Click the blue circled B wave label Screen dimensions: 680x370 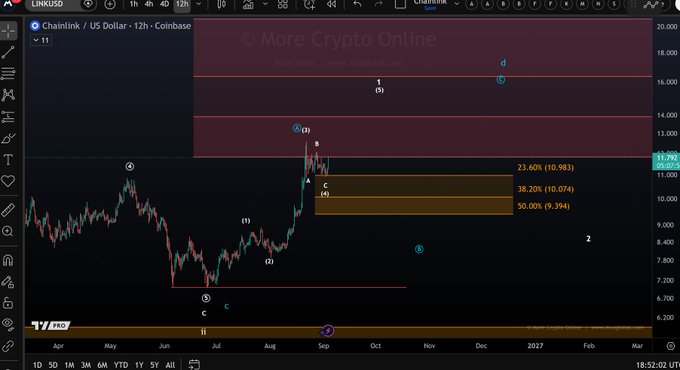coord(419,249)
